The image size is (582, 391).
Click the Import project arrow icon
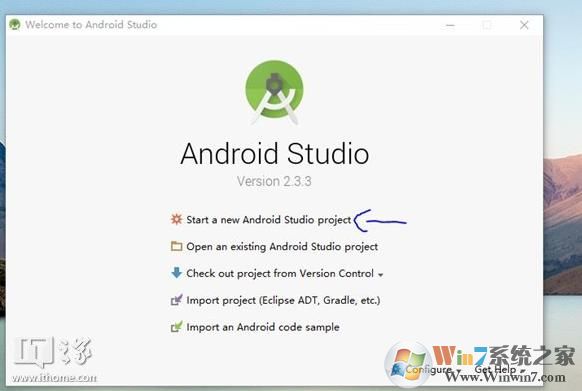(x=176, y=300)
